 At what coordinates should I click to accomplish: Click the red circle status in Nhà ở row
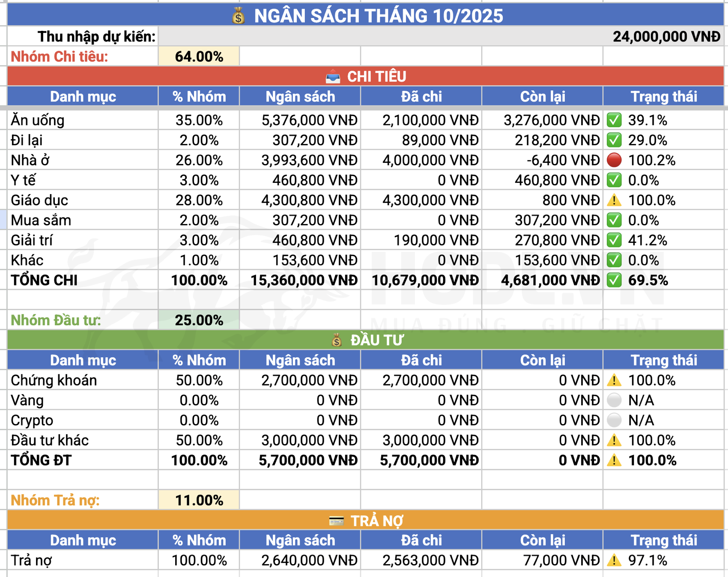[x=614, y=160]
